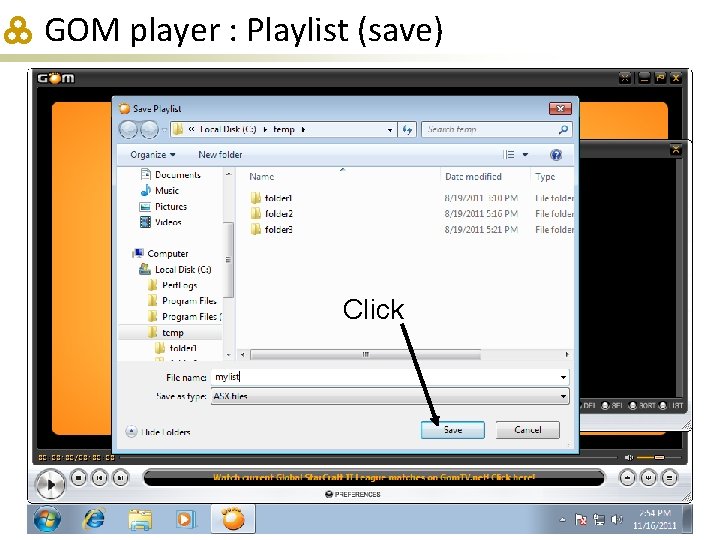Toggle the GOM mute speaker icon

click(629, 457)
